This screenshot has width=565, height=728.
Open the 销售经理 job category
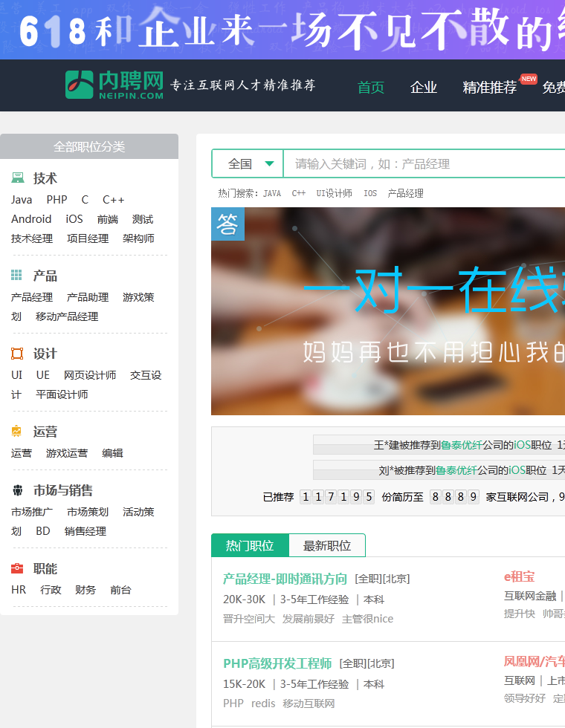pyautogui.click(x=85, y=531)
